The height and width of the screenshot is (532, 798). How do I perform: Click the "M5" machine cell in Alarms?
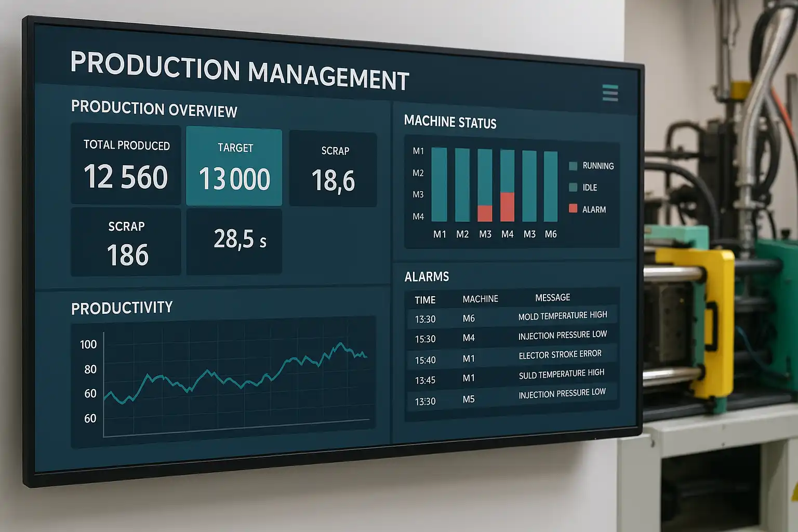469,399
